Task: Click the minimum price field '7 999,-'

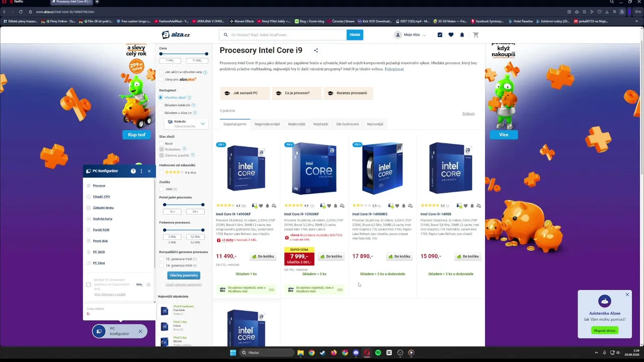Action: 171,61
